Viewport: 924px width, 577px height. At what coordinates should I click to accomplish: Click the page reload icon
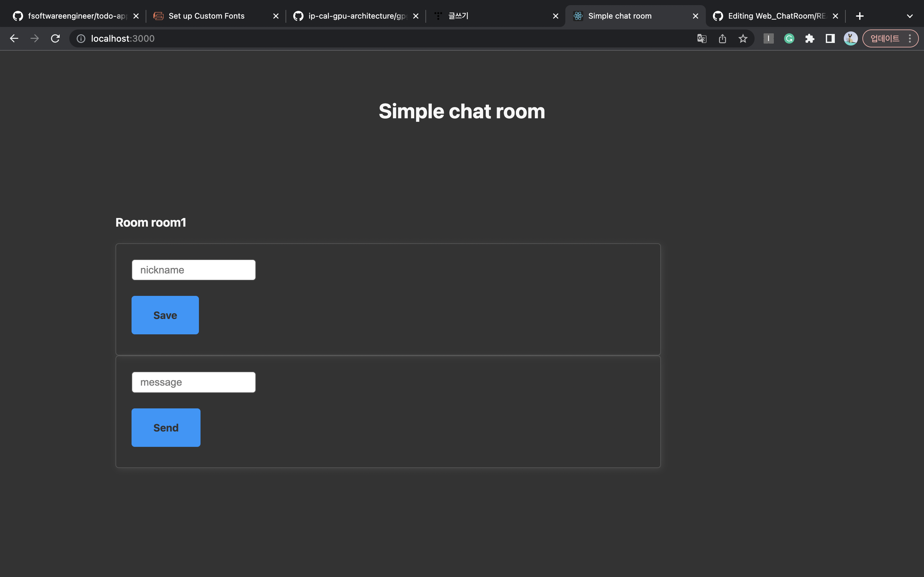click(x=56, y=38)
